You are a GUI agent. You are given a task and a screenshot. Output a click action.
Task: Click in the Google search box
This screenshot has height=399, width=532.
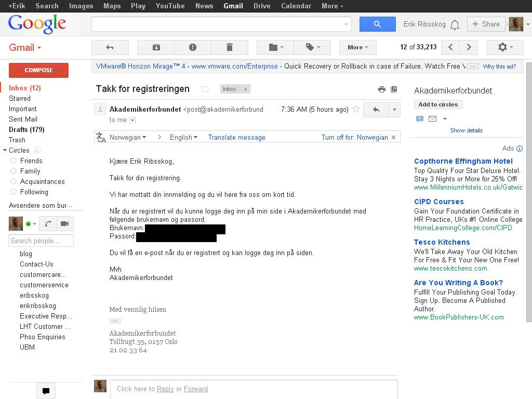point(221,24)
